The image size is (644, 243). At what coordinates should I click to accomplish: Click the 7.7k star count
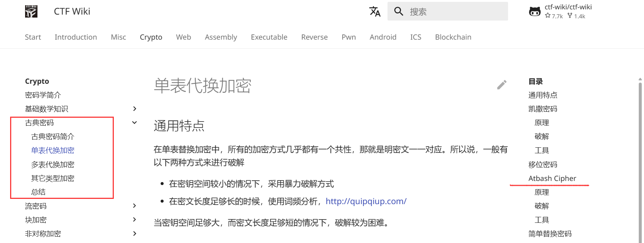[554, 16]
